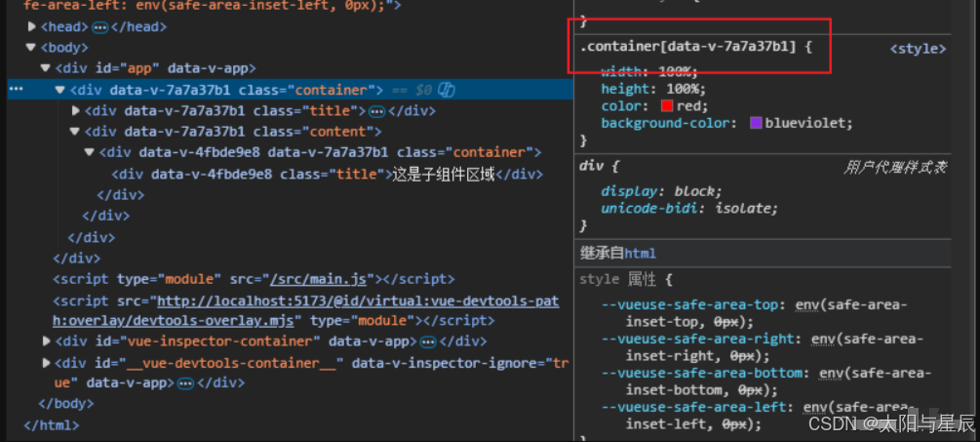Select the closing </html> tag row
The image size is (980, 442).
pyautogui.click(x=52, y=425)
